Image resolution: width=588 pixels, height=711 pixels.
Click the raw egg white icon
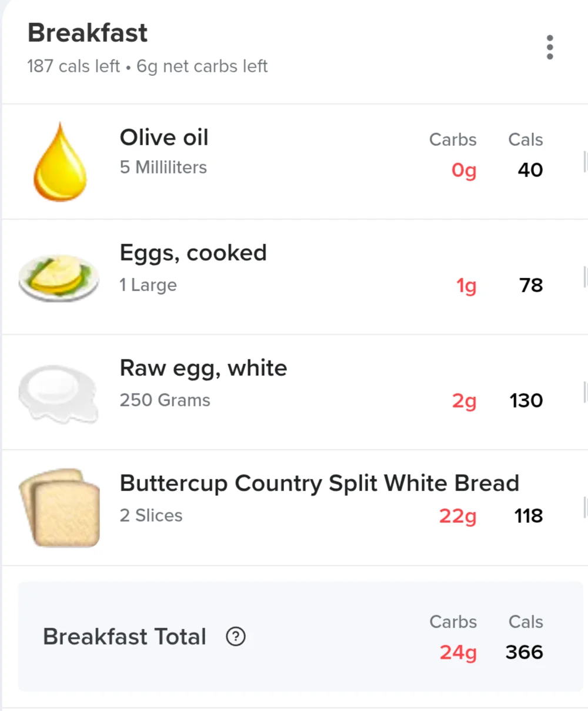[x=58, y=393]
